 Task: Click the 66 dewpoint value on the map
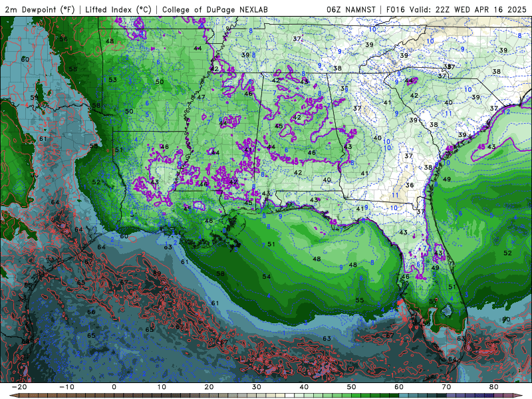[x=91, y=312]
